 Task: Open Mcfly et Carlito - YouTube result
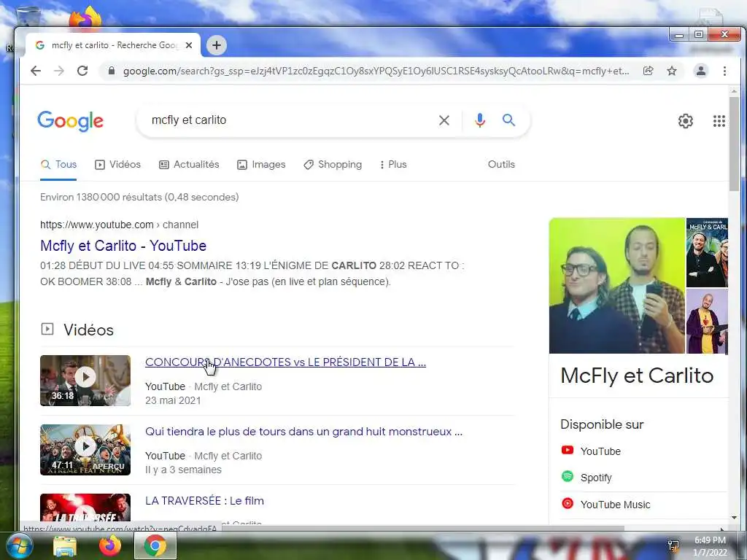(123, 246)
